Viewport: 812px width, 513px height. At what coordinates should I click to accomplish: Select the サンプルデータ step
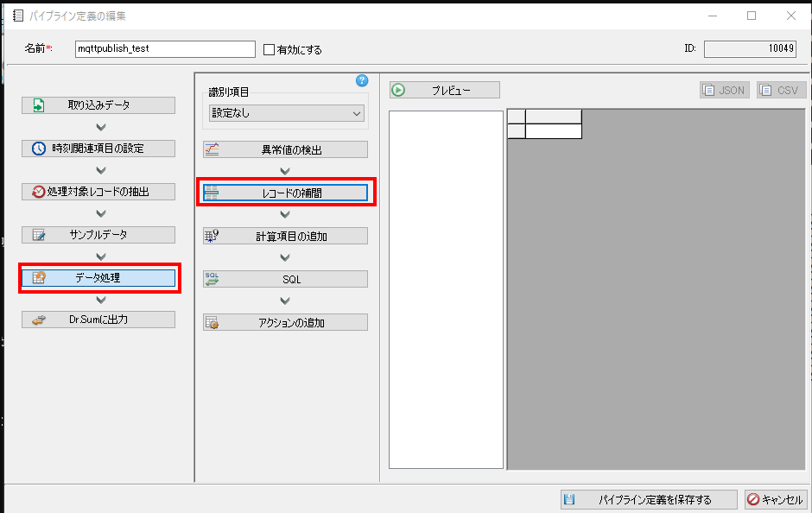pos(98,235)
